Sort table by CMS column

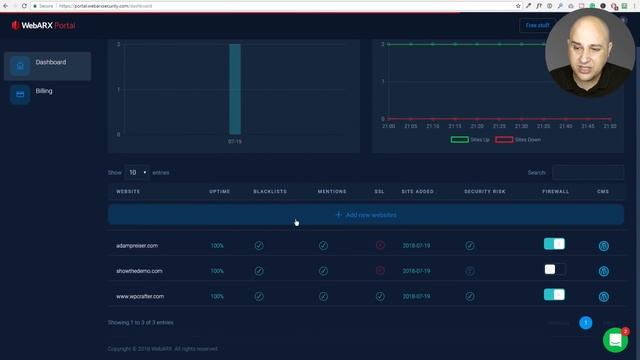[x=603, y=191]
